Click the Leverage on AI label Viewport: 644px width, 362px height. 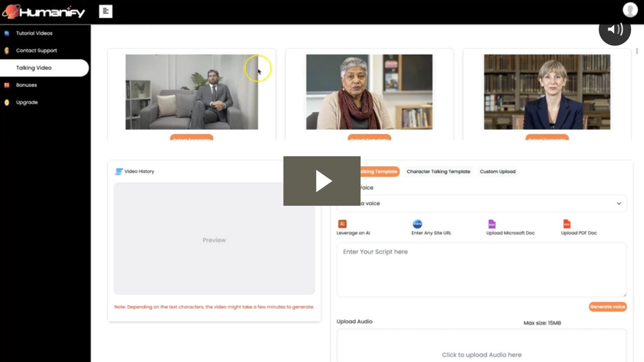pos(353,233)
